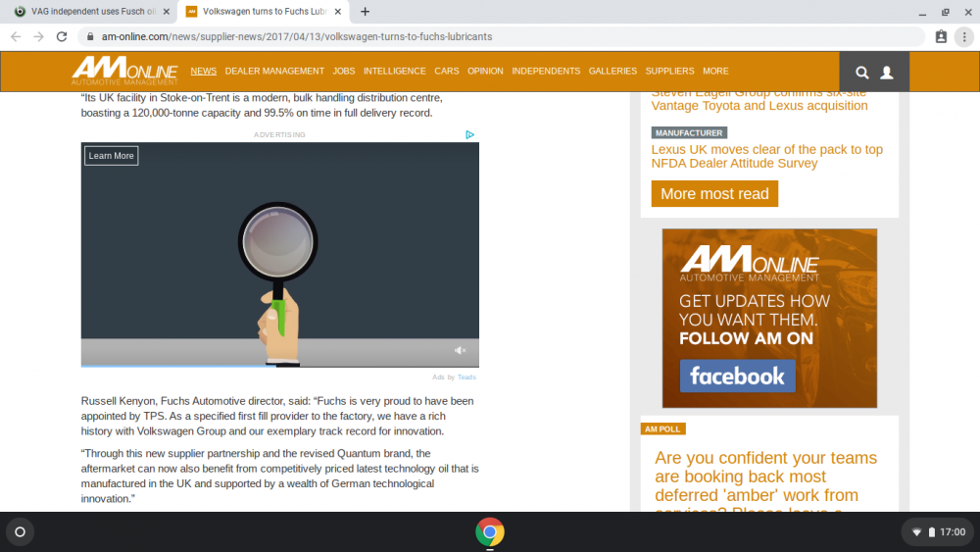Screen dimensions: 980x552
Task: Open the INDEPENDENTS menu item
Action: 546,72
